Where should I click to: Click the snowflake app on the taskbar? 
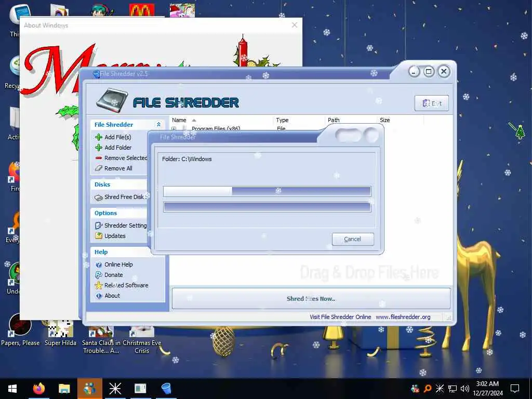point(115,388)
